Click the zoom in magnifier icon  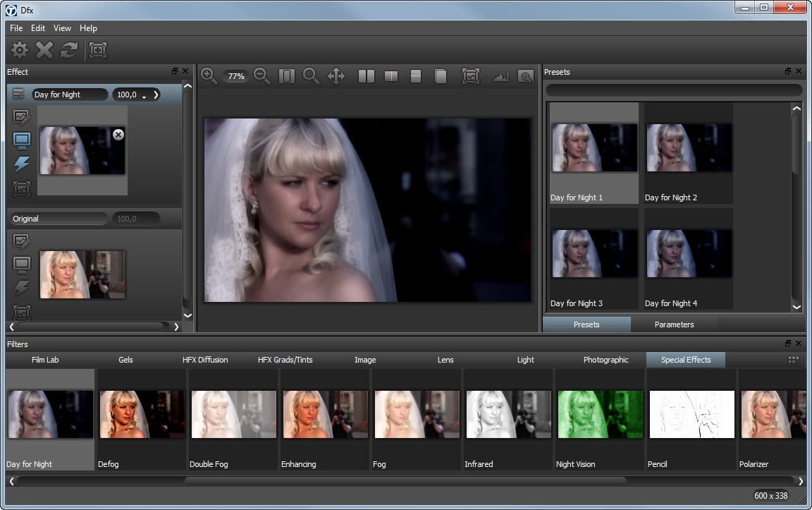coord(209,76)
